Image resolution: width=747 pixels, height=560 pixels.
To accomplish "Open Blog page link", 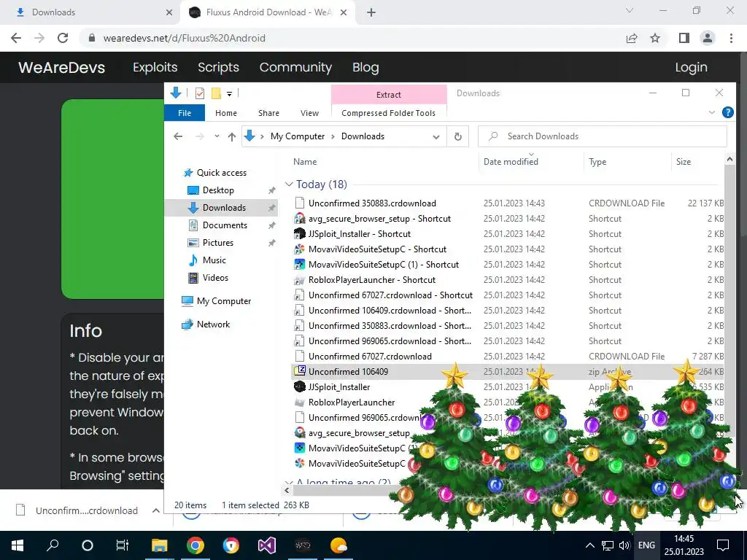I will pos(365,67).
